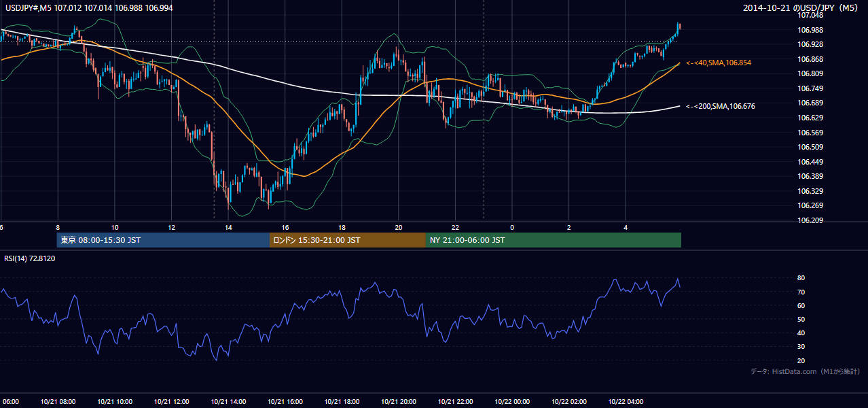The width and height of the screenshot is (868, 408).
Task: Click the 106.209 price axis label
Action: (x=812, y=220)
